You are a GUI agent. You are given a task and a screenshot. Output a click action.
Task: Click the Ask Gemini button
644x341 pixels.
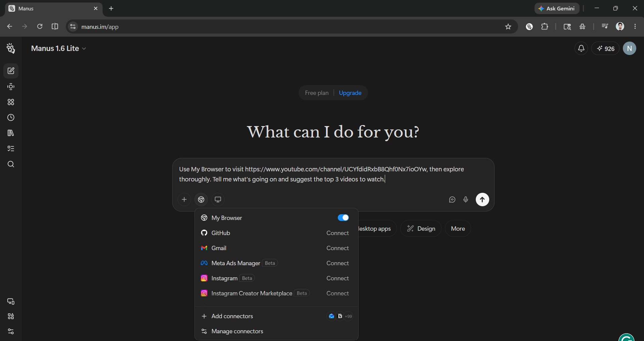[x=557, y=8]
